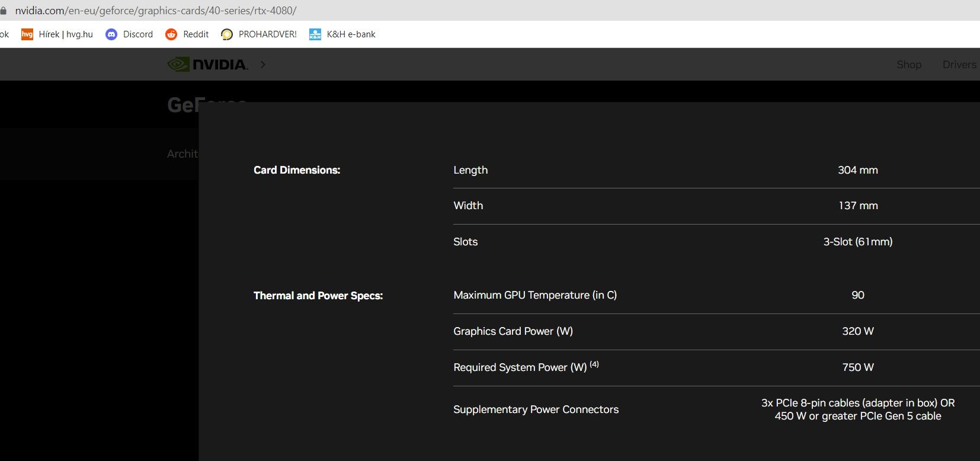Click the Reddit bookmark icon

pyautogui.click(x=171, y=34)
